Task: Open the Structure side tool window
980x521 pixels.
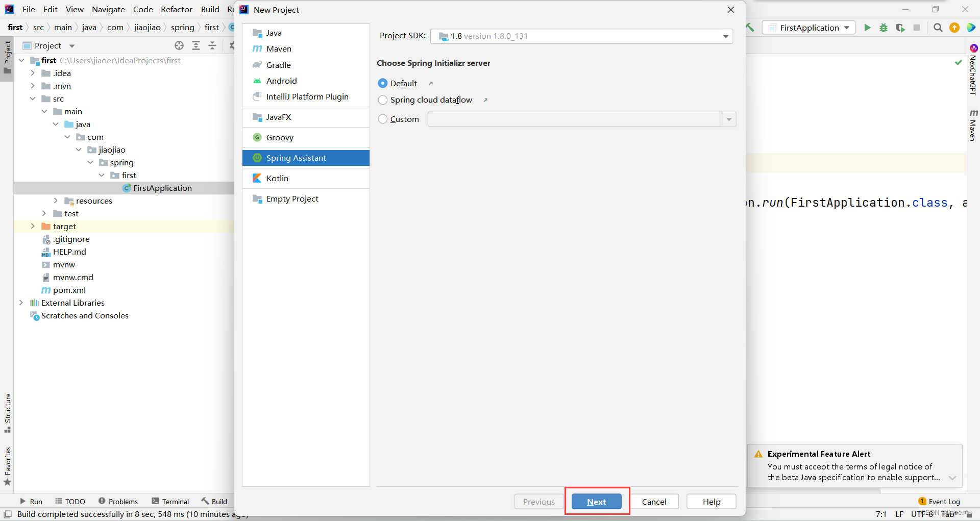Action: pyautogui.click(x=8, y=413)
